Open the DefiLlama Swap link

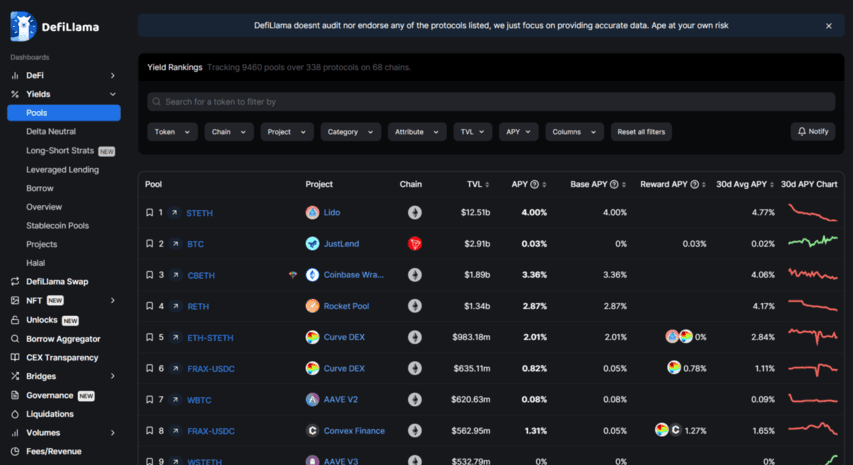57,281
